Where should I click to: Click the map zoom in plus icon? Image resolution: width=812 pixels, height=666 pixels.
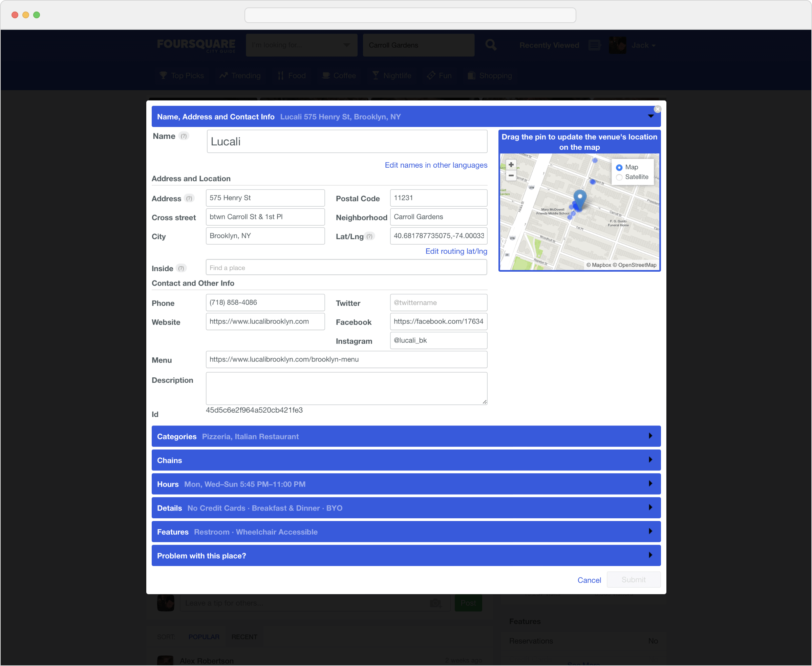click(x=511, y=165)
